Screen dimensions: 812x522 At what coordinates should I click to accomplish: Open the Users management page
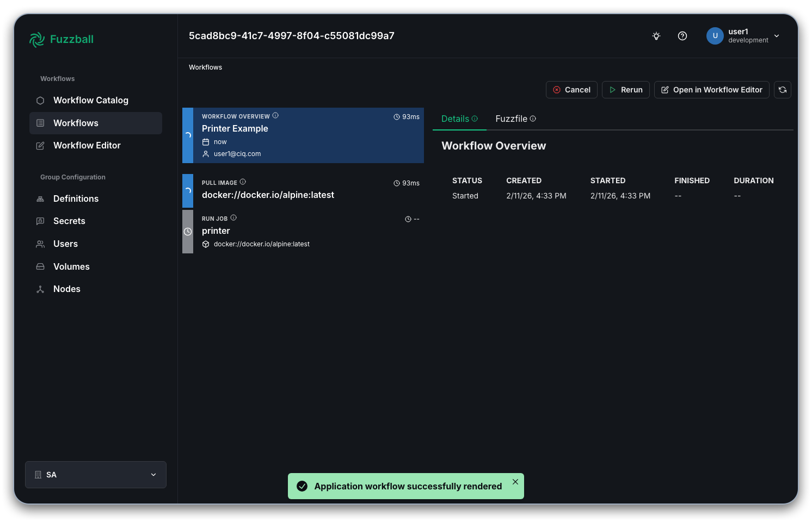[x=65, y=244]
